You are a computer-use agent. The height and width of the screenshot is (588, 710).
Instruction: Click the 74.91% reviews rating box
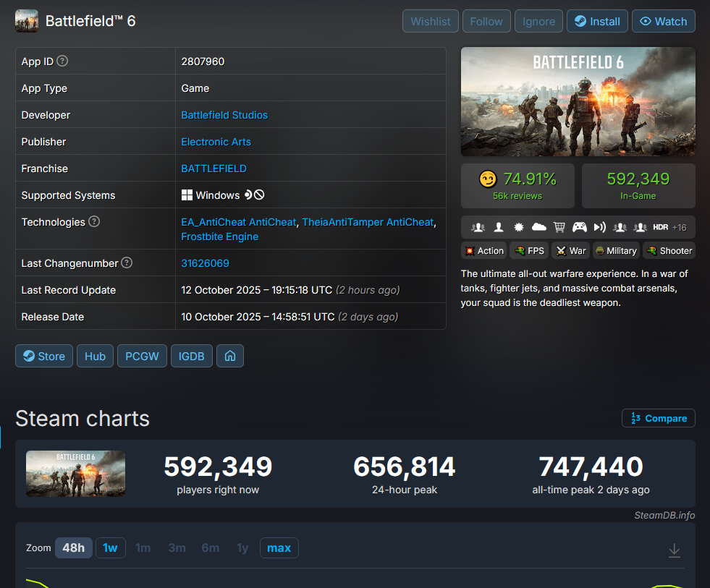click(x=517, y=186)
